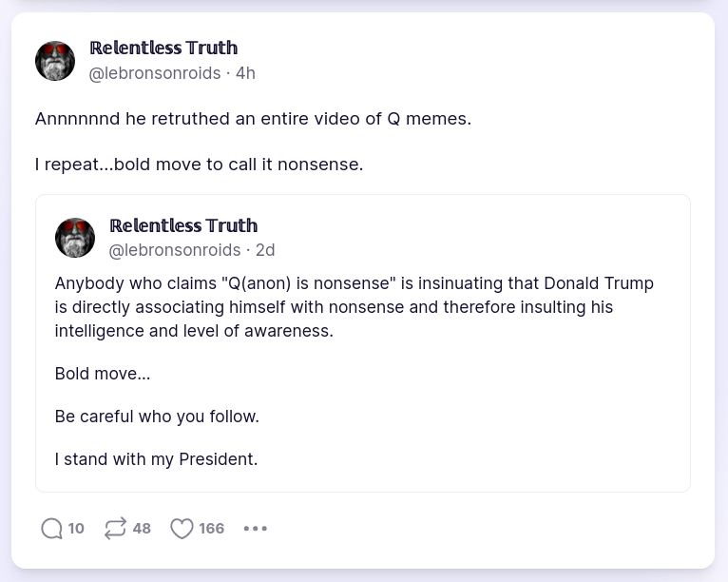The width and height of the screenshot is (728, 582).
Task: Open Relentless Truth profile from main post name
Action: coord(163,48)
